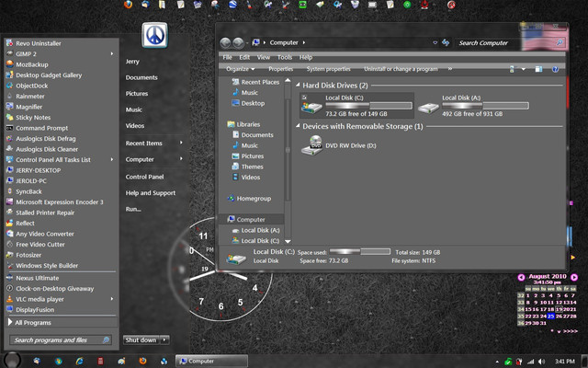The width and height of the screenshot is (588, 368).
Task: Collapse the Hard Disk Drives group
Action: point(298,86)
